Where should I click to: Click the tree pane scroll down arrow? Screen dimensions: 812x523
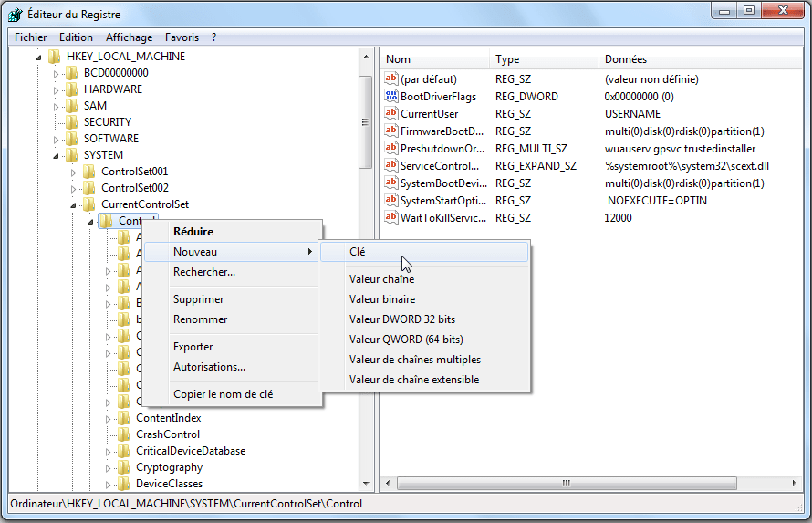[366, 483]
